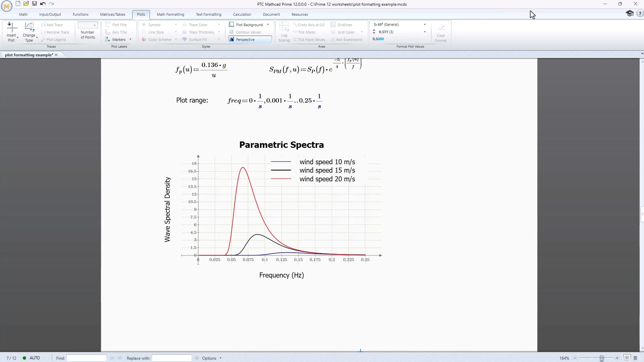Switch to the Functions ribbon tab
The image size is (644, 362).
tap(80, 14)
